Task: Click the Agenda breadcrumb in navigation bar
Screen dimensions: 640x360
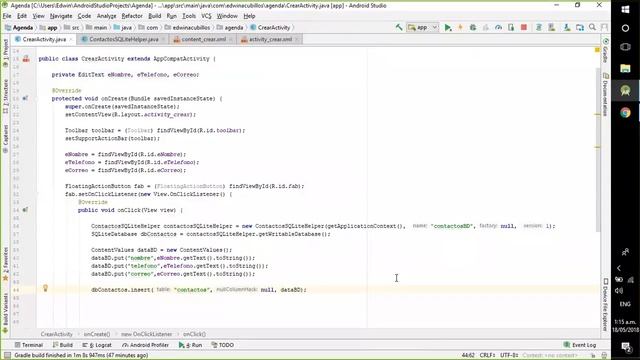Action: pyautogui.click(x=18, y=27)
